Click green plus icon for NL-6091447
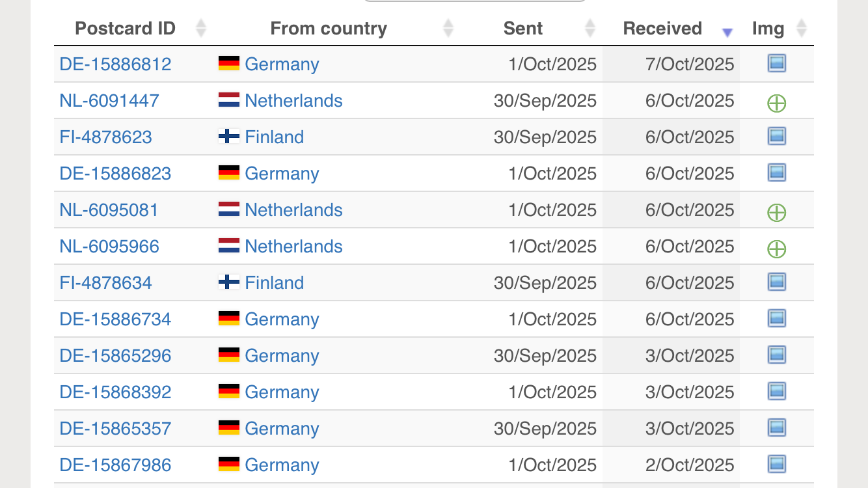 [x=776, y=103]
